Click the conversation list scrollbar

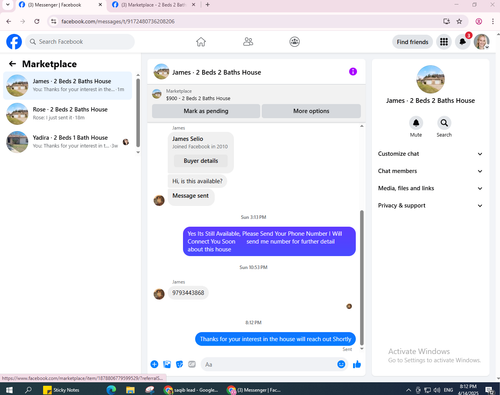pos(138,113)
